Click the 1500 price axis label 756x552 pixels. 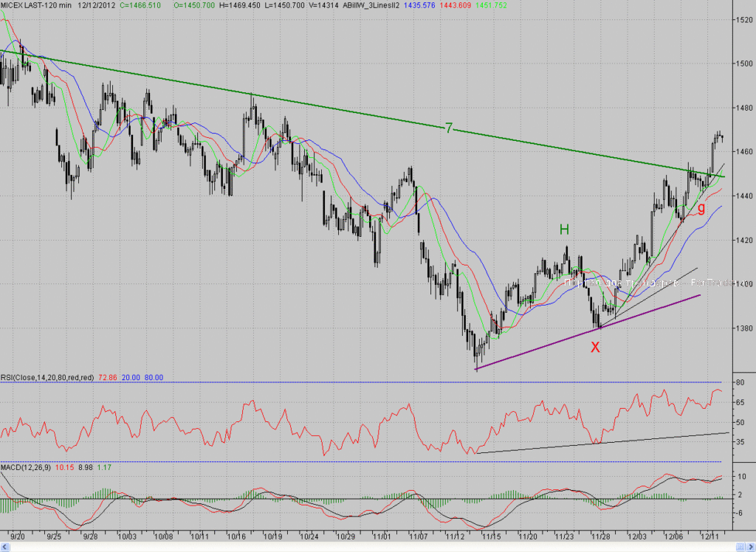click(744, 63)
